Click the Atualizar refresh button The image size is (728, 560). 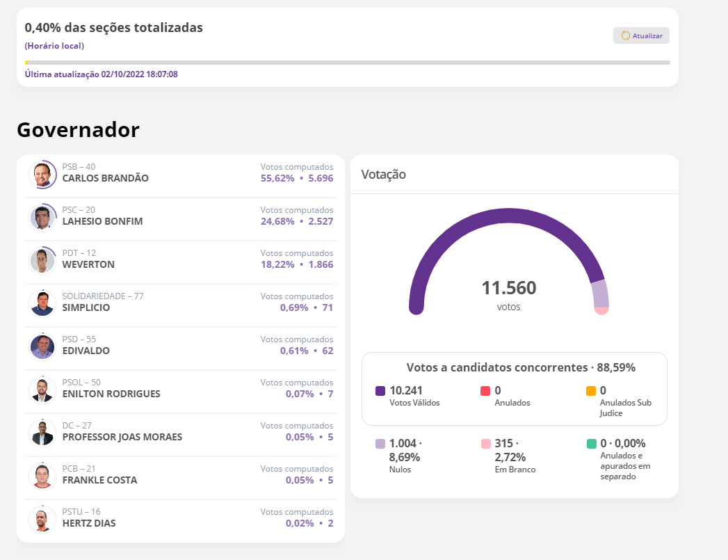641,35
